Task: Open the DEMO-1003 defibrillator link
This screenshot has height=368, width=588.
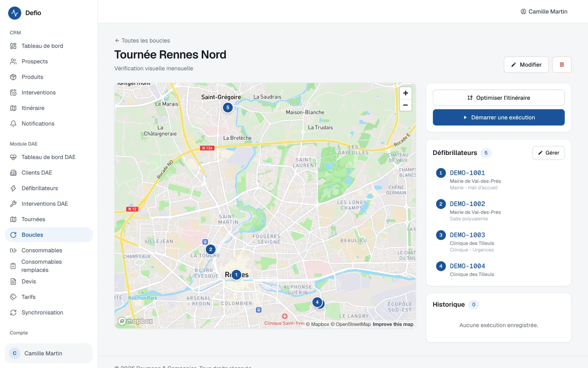Action: tap(467, 235)
